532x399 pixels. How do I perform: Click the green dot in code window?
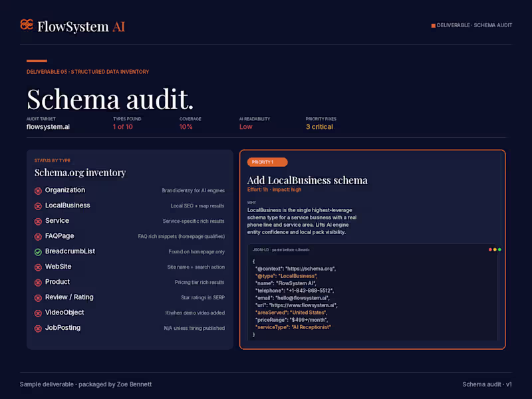[x=499, y=250]
